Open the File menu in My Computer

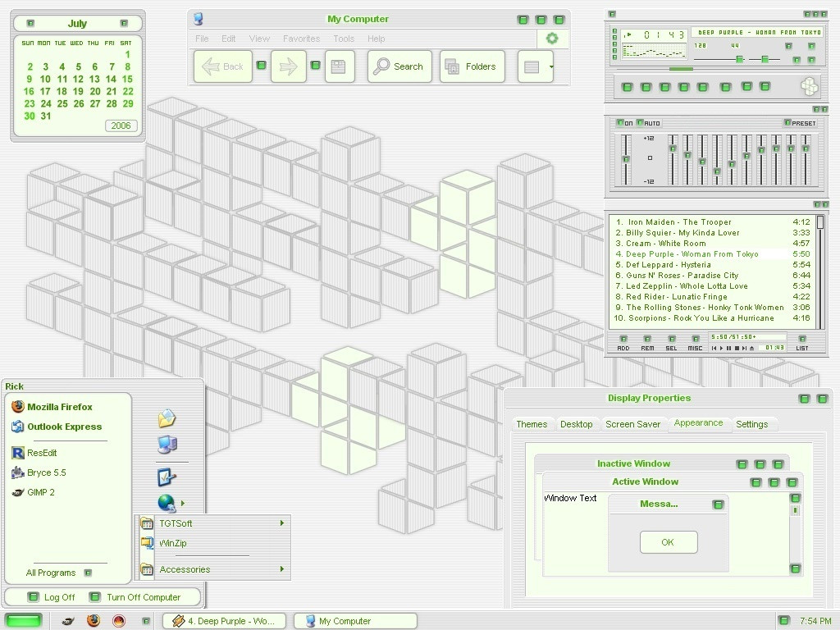click(202, 39)
